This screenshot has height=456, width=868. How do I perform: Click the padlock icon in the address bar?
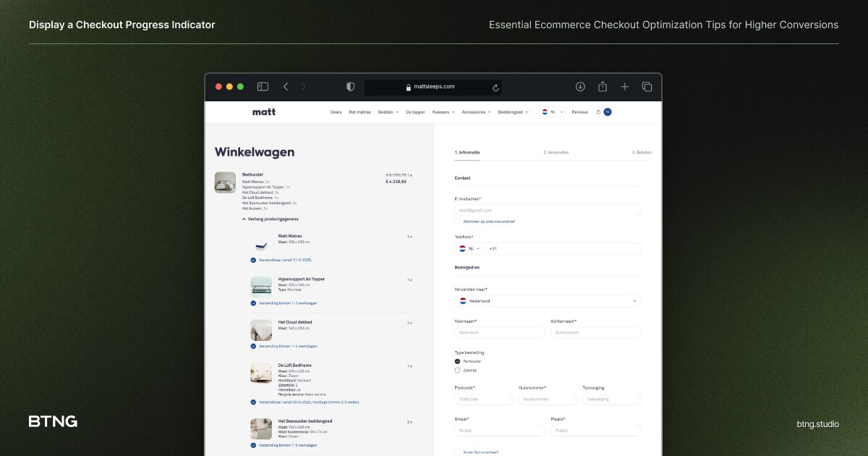(409, 87)
